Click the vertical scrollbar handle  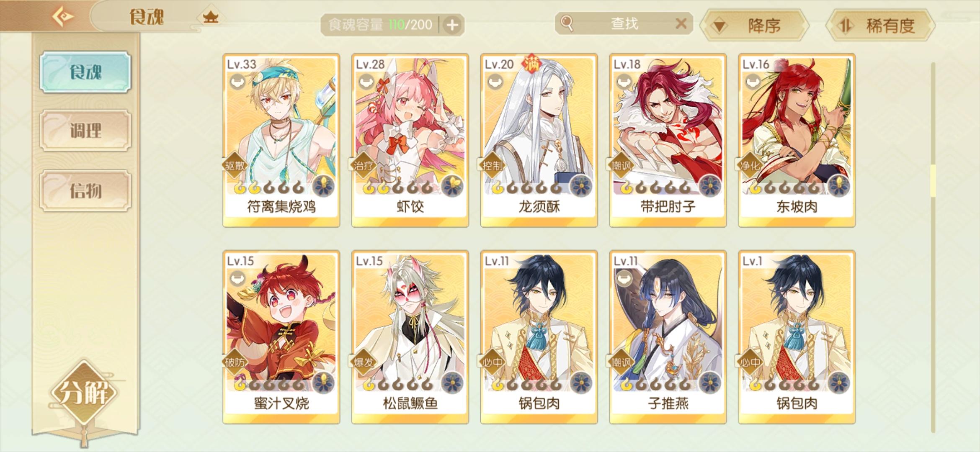tap(933, 181)
